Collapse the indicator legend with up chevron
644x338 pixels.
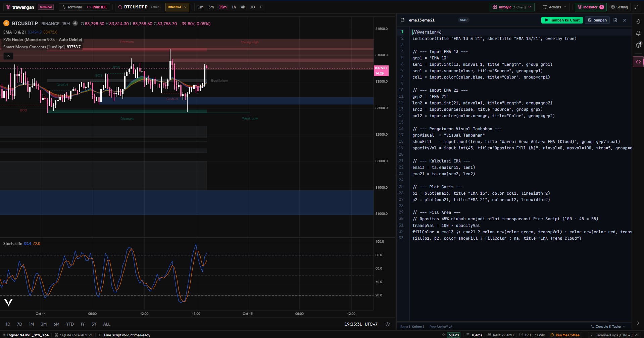[x=8, y=56]
